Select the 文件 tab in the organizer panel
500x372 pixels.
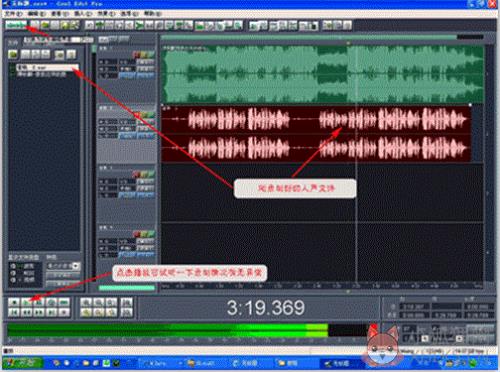pos(13,42)
